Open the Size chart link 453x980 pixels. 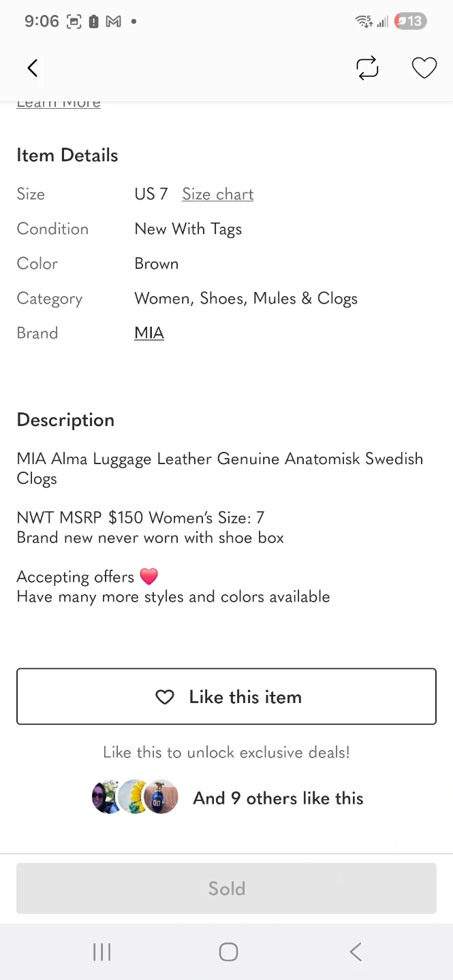[217, 194]
